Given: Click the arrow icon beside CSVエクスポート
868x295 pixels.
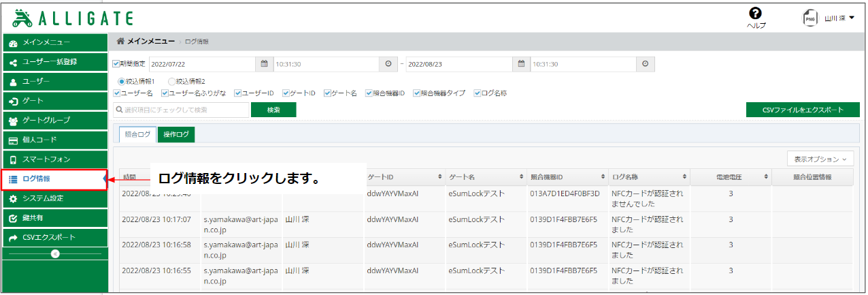Looking at the screenshot, I should pyautogui.click(x=13, y=238).
